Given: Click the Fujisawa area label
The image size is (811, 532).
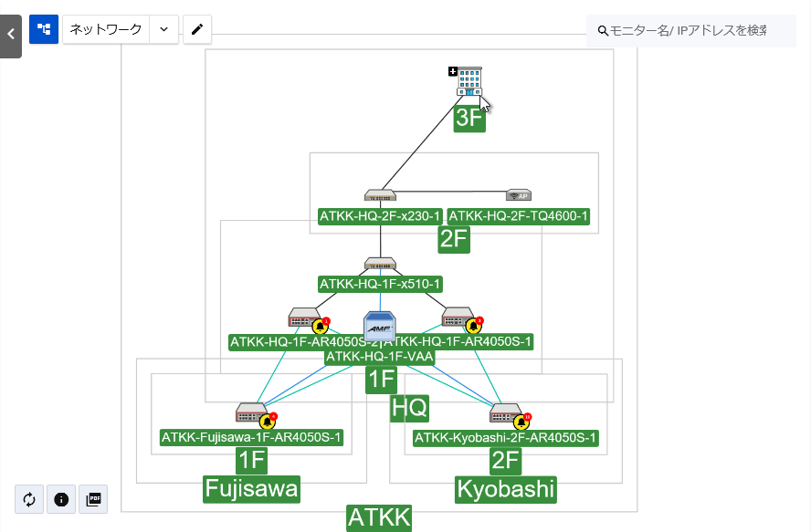Looking at the screenshot, I should [x=251, y=490].
